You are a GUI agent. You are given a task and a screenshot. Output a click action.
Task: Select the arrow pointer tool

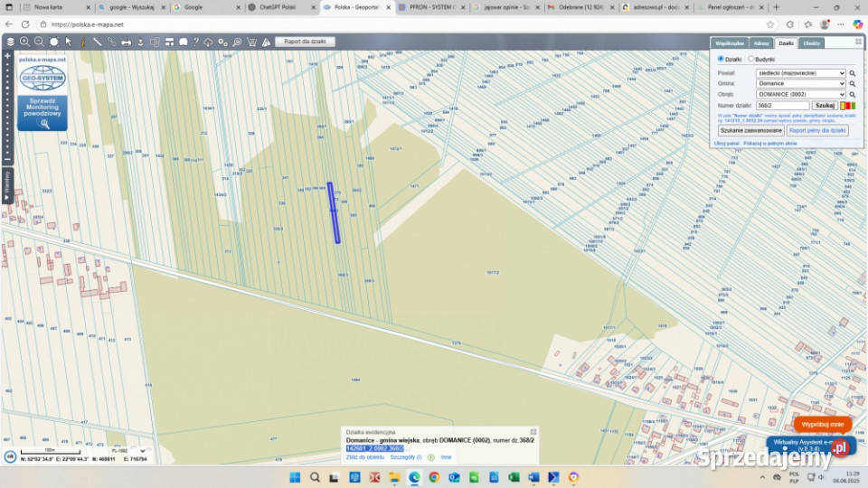(68, 42)
